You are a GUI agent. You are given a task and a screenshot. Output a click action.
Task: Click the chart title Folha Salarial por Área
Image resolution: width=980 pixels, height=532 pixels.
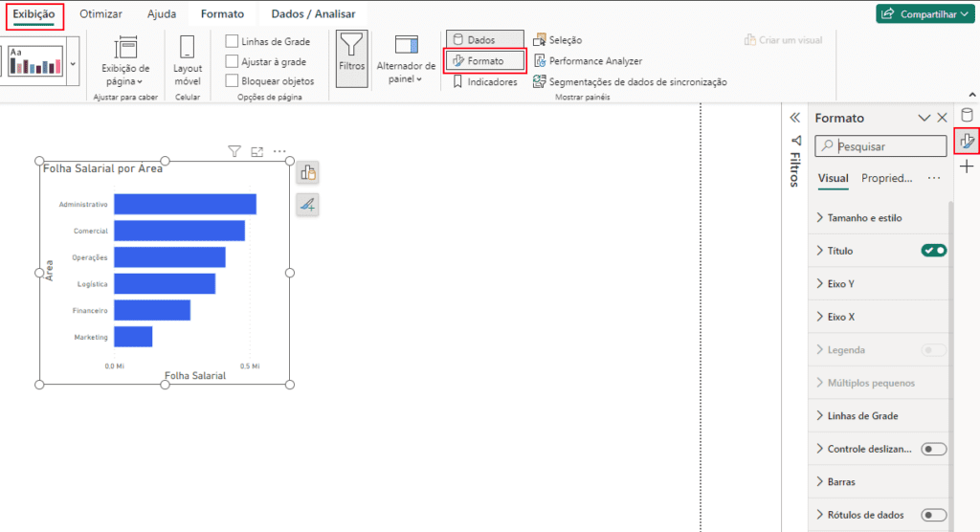pyautogui.click(x=102, y=168)
